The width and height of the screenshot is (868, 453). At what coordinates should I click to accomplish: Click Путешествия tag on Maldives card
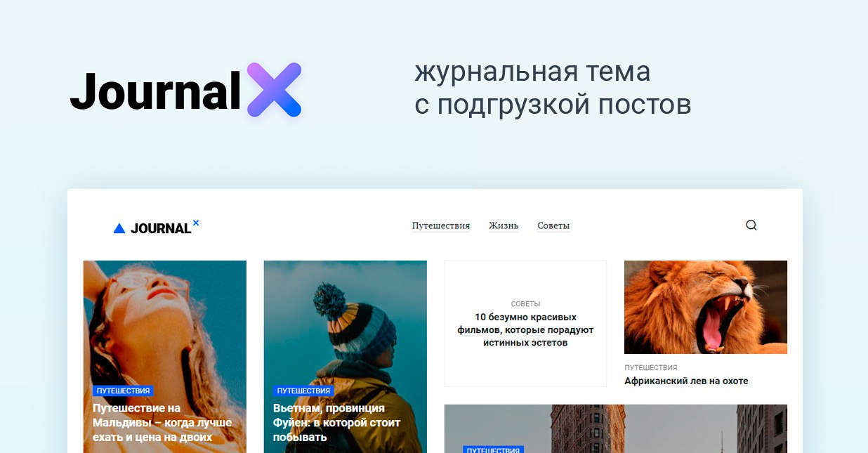coord(123,390)
